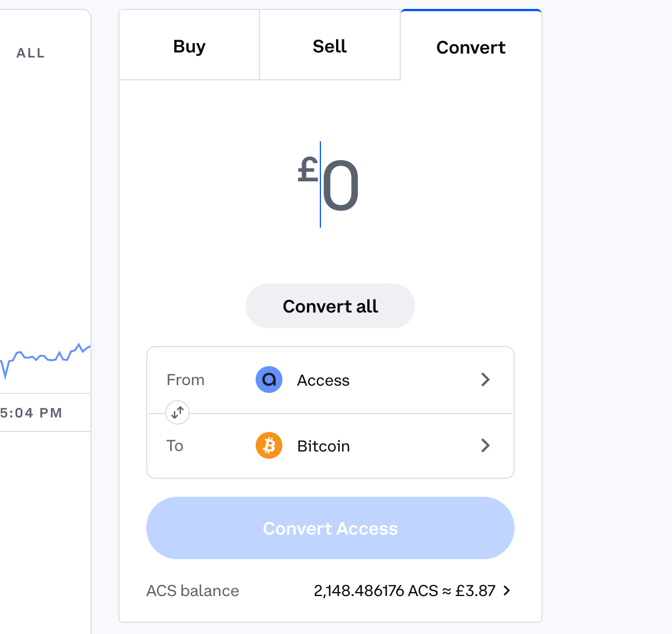This screenshot has height=634, width=672.
Task: Switch to the Buy tab
Action: 189,46
